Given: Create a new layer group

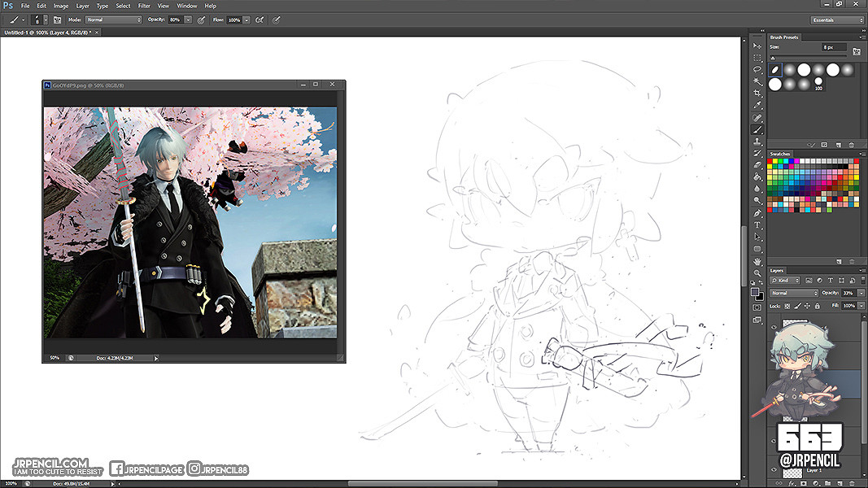Looking at the screenshot, I should point(828,484).
